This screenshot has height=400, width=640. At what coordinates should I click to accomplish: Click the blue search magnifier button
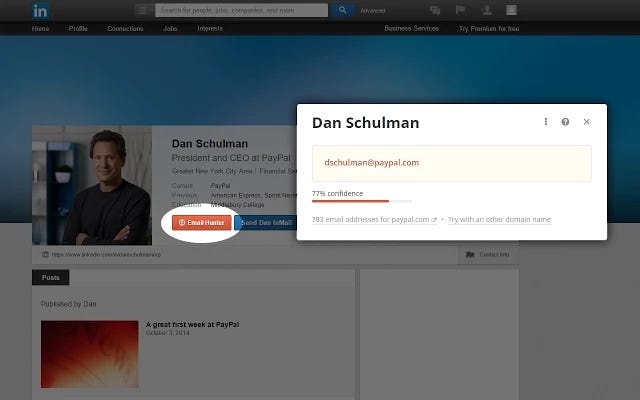pyautogui.click(x=342, y=10)
